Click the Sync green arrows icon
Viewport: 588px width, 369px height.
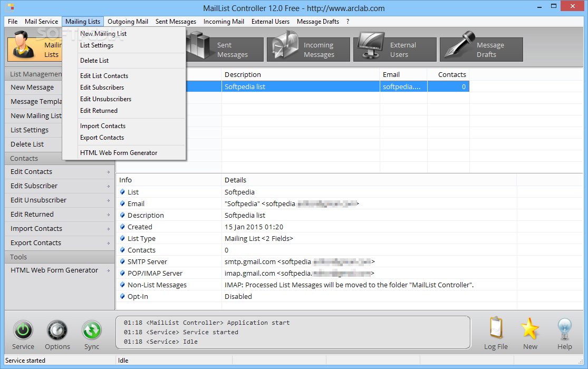[x=92, y=331]
